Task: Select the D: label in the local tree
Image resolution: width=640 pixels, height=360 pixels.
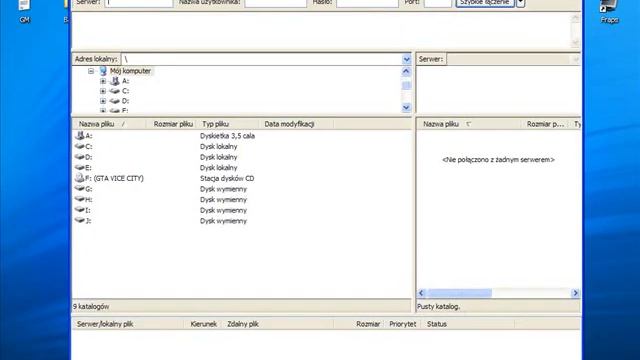Action: [125, 101]
